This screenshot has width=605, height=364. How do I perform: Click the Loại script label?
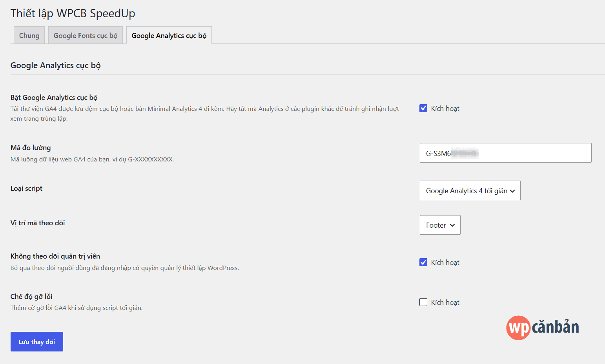pyautogui.click(x=26, y=188)
